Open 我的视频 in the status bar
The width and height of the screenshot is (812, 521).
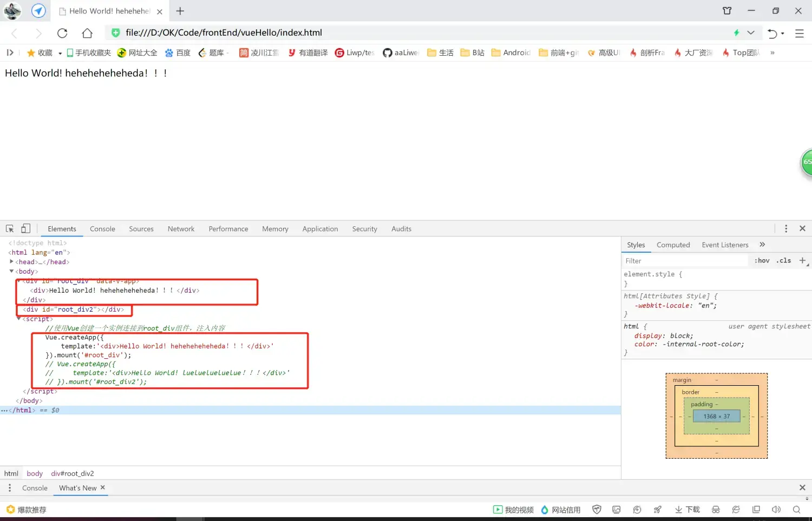tap(513, 510)
